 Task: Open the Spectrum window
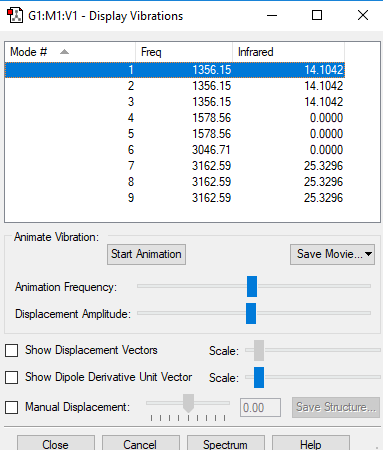[226, 443]
